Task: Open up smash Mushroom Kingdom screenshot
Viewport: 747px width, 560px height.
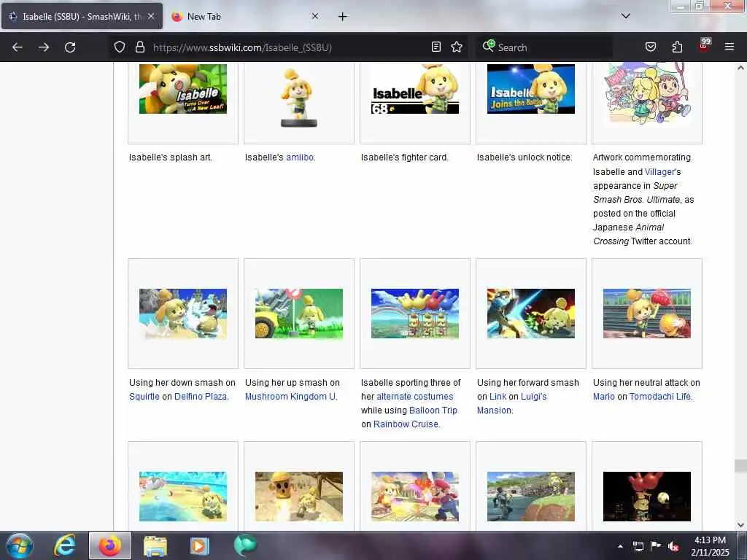Action: click(x=298, y=314)
